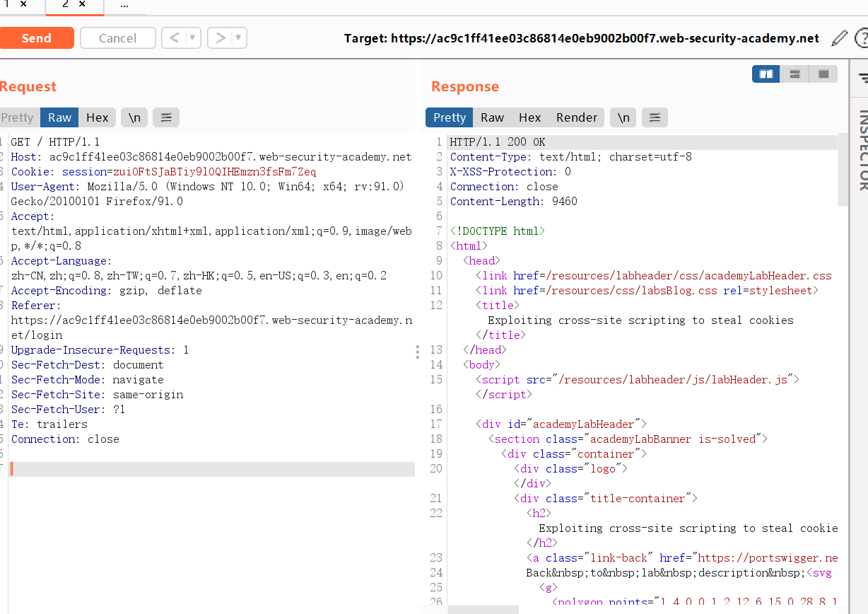Click the three-dot divider handle between panes

(x=418, y=352)
